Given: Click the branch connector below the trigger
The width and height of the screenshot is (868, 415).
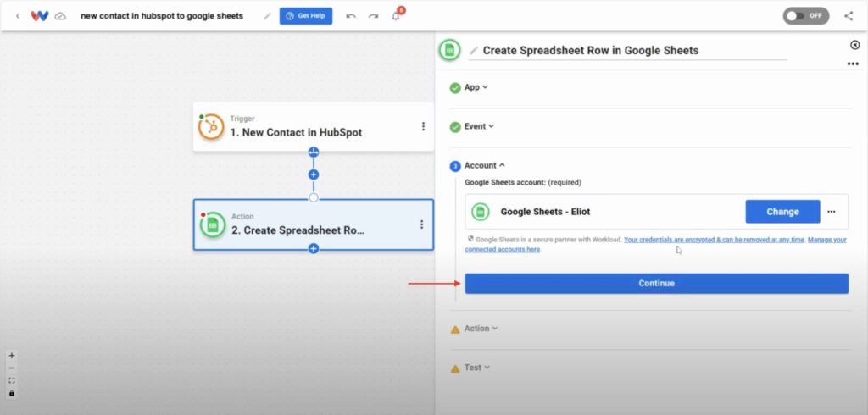Looking at the screenshot, I should pyautogui.click(x=314, y=152).
